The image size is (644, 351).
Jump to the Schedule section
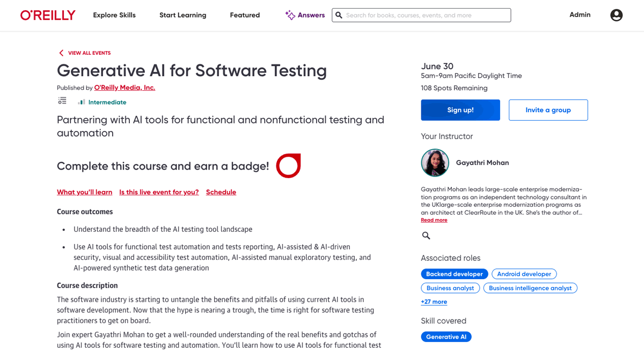point(221,192)
